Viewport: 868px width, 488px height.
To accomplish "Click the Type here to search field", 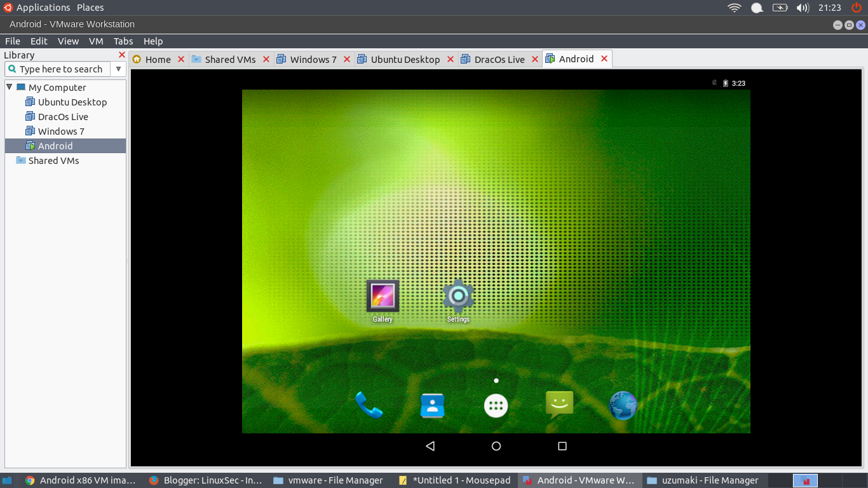I will (x=58, y=69).
